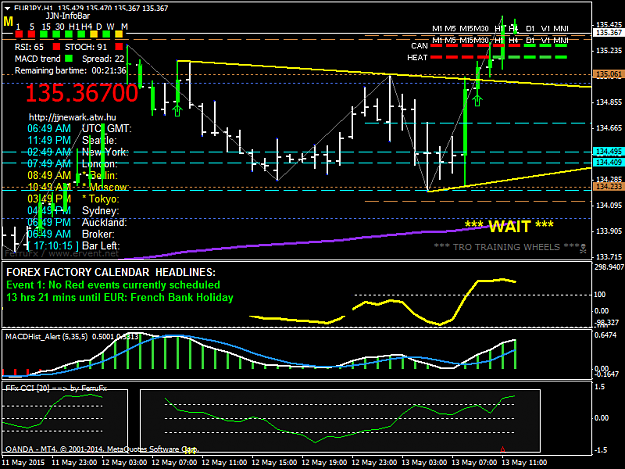Select the green up arrow near 13 May 07:00
The height and width of the screenshot is (469, 625).
(x=477, y=100)
